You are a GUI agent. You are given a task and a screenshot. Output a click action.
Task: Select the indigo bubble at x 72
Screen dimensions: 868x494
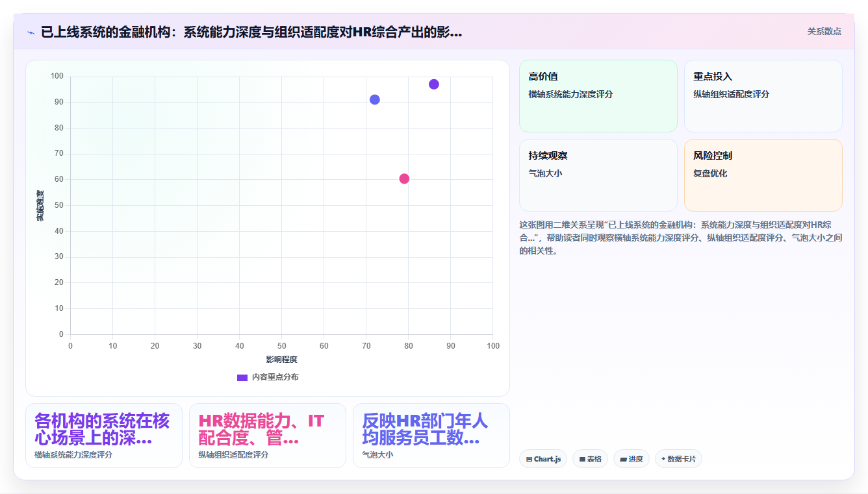click(x=375, y=99)
